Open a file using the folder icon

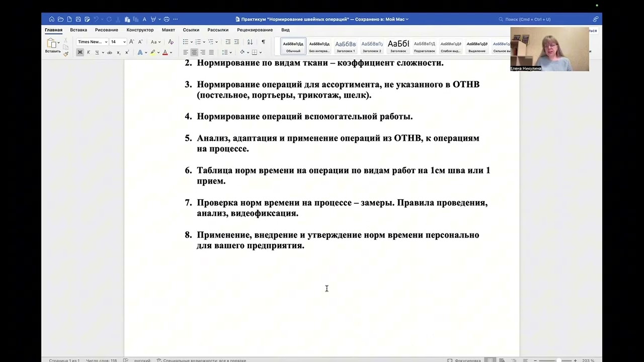click(x=60, y=19)
